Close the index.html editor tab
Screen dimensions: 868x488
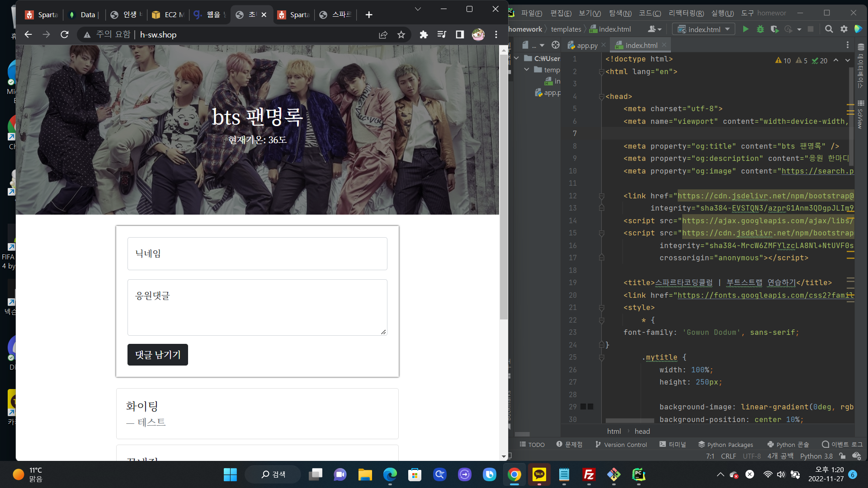pyautogui.click(x=664, y=45)
